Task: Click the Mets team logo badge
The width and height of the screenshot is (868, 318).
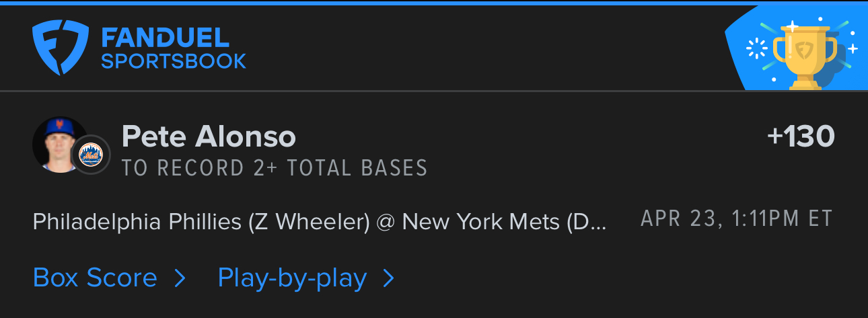Action: [90, 155]
